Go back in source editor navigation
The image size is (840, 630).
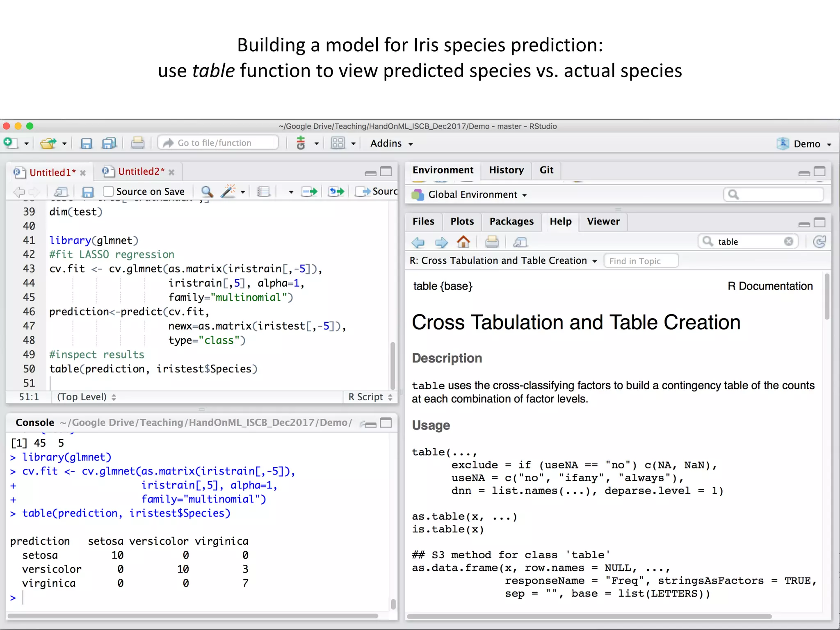coord(19,192)
